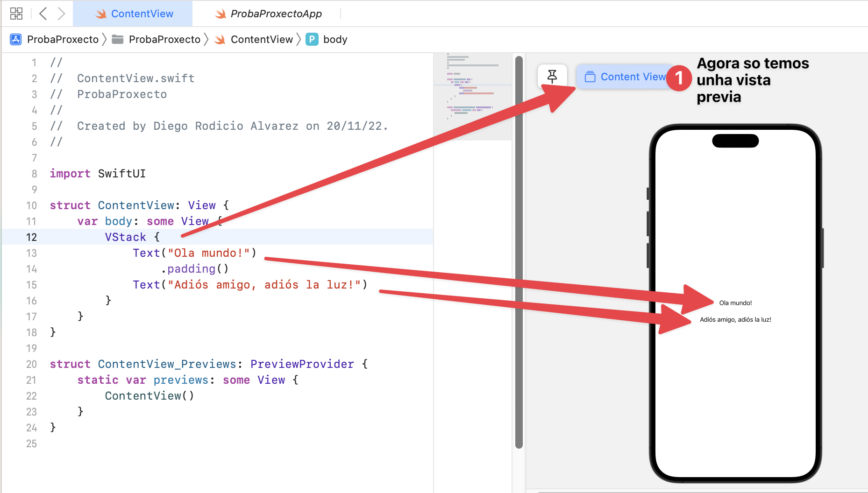This screenshot has height=493, width=868.
Task: Click the Swift icon on ContentView tab
Action: pyautogui.click(x=101, y=14)
